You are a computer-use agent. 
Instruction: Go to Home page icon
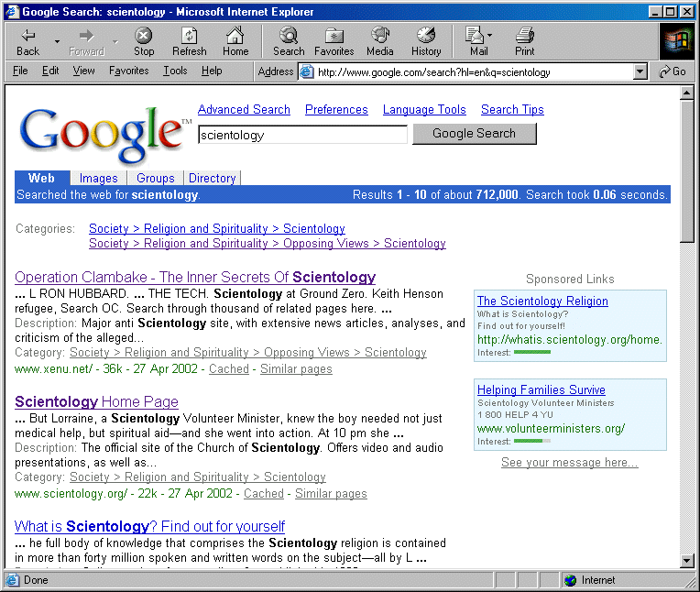[x=235, y=35]
